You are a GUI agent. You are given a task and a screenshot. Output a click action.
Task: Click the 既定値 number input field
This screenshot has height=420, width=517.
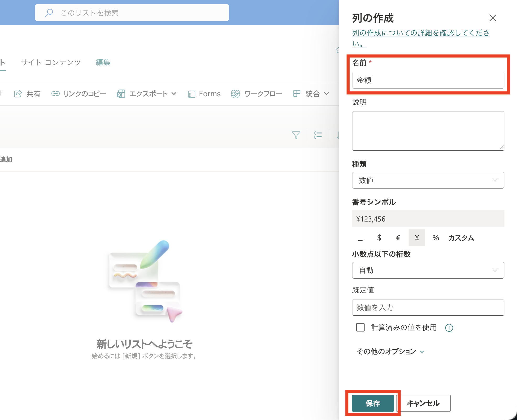tap(428, 307)
